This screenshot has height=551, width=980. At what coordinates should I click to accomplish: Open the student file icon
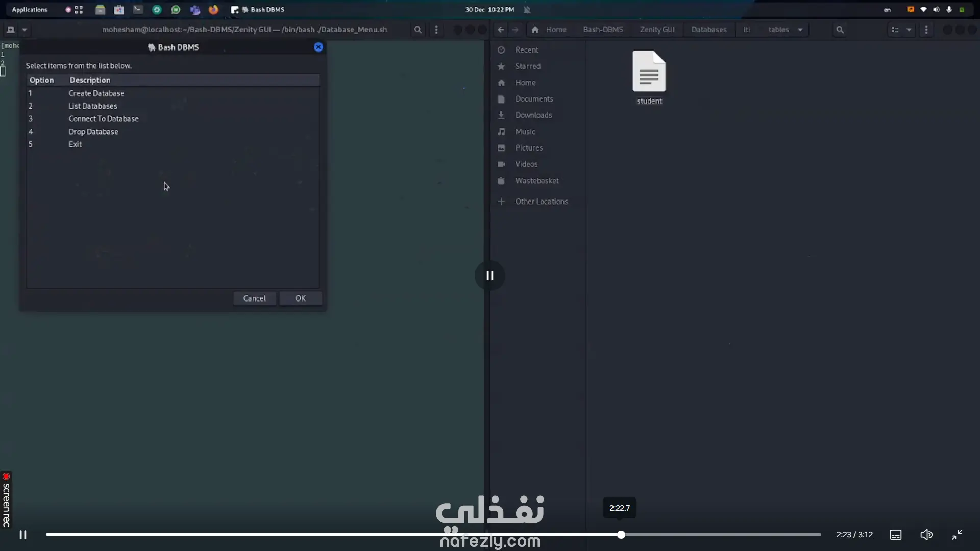pos(649,71)
